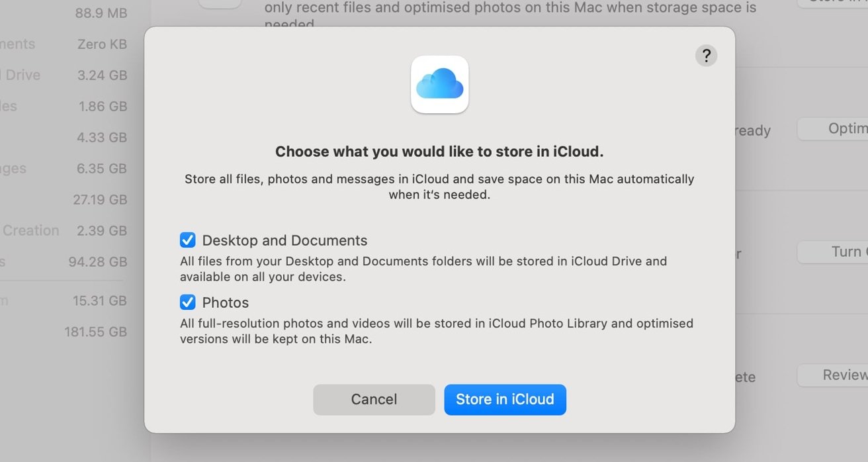
Task: Click the Photos label text
Action: pos(226,302)
